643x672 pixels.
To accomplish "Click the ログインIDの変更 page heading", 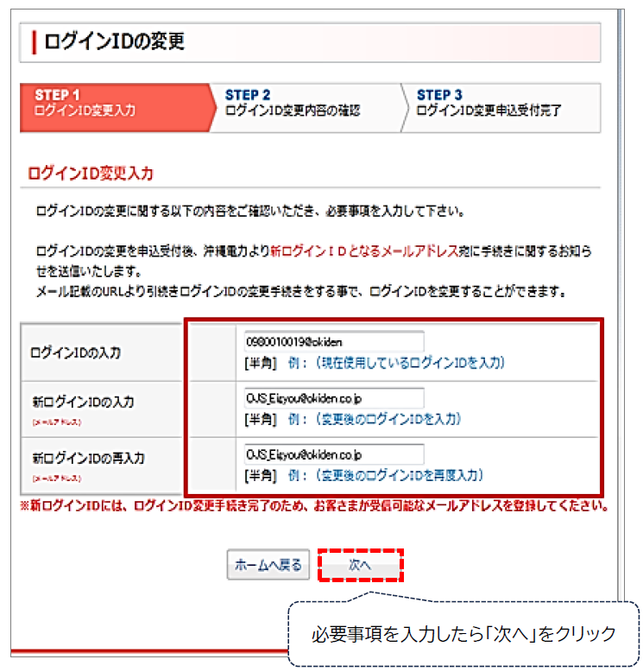I will (x=114, y=41).
